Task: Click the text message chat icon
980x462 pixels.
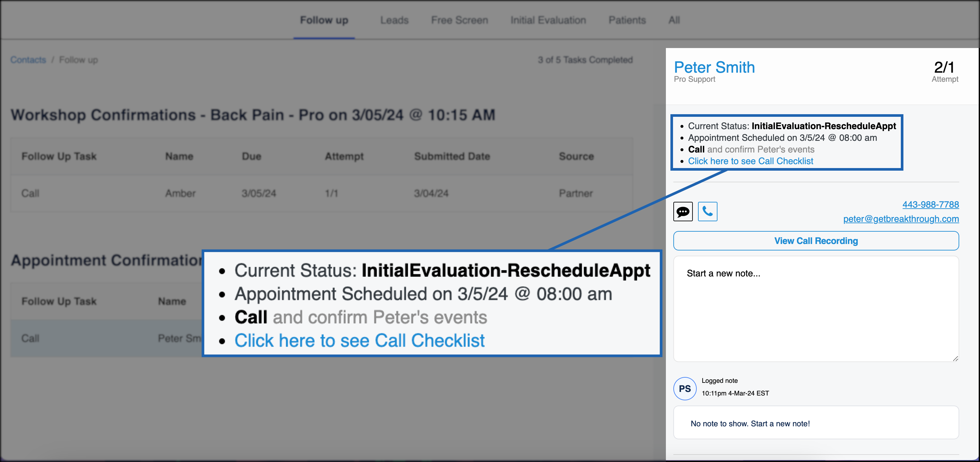Action: [683, 212]
